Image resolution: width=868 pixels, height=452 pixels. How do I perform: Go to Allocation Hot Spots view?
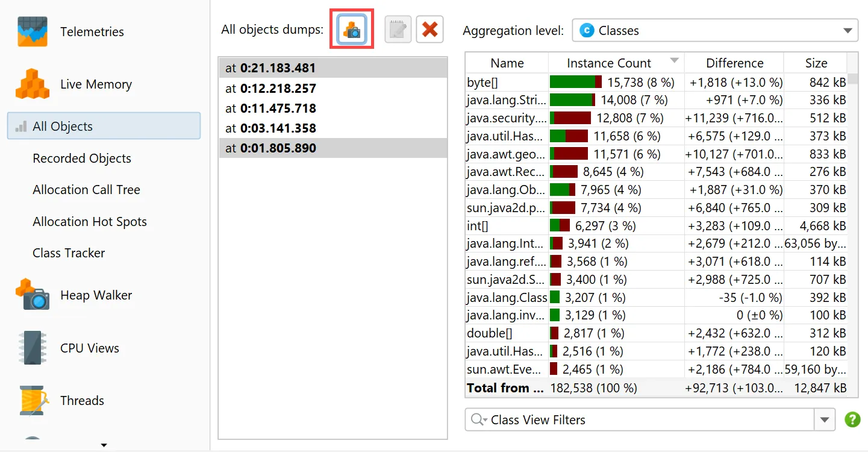click(x=90, y=222)
